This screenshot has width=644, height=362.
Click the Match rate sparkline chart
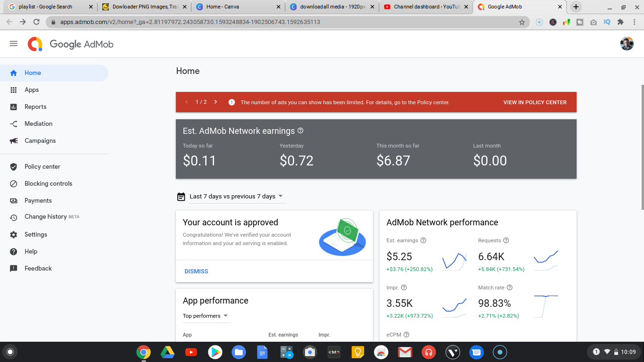546,306
